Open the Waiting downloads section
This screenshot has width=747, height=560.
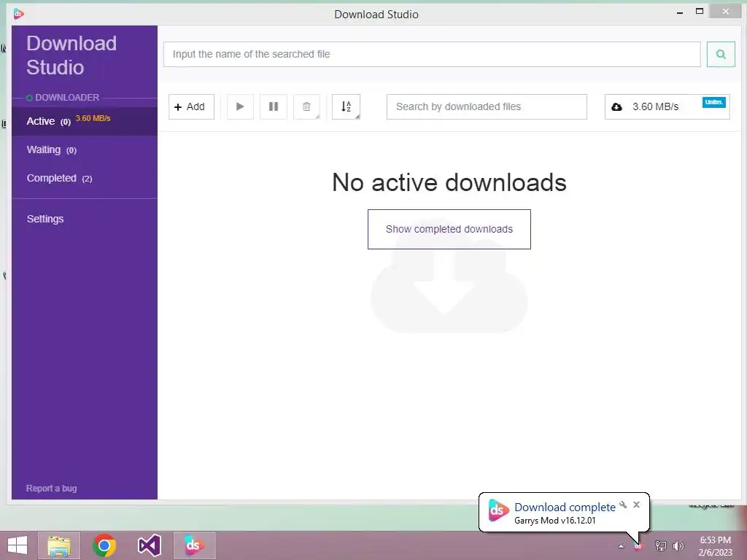pos(85,149)
